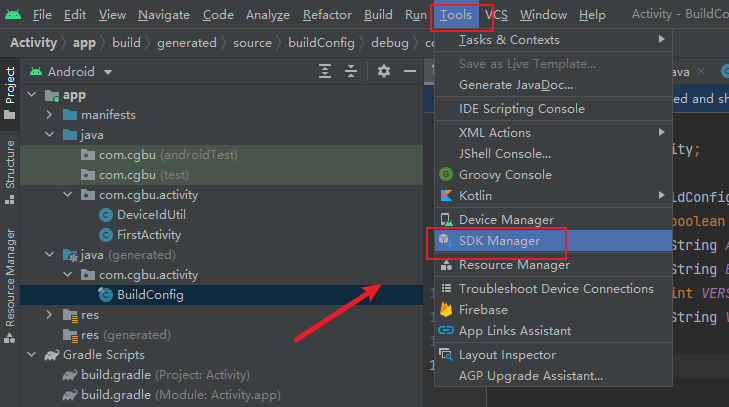
Task: Select the BuildConfig class icon
Action: pos(106,295)
